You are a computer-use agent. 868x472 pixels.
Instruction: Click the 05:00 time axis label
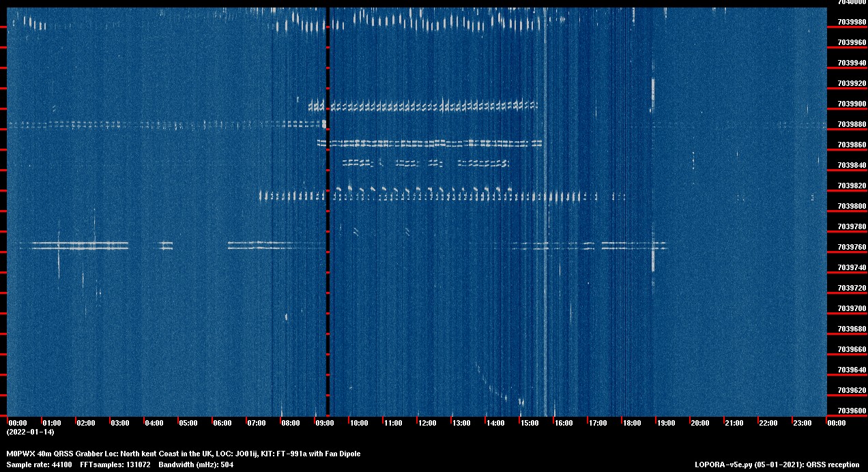(188, 423)
